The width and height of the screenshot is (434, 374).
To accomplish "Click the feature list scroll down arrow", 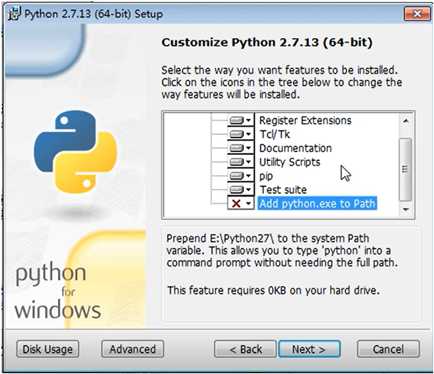I will (x=405, y=209).
